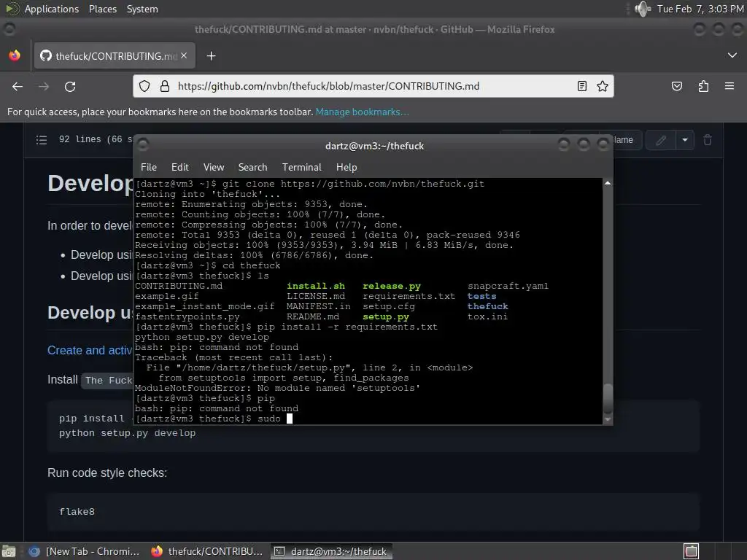Click the Firefox back arrow
Viewport: 747px width, 560px height.
coord(18,86)
